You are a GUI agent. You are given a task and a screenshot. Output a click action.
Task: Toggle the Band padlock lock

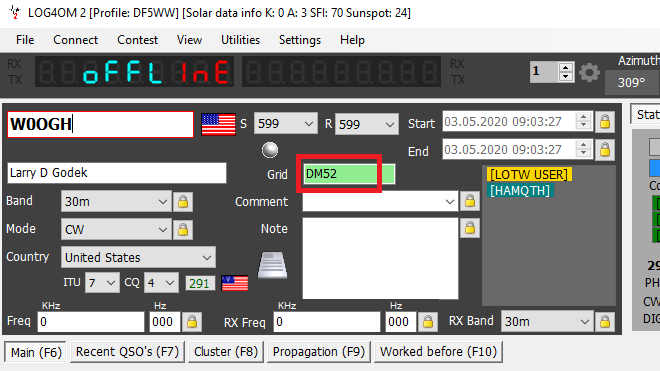coord(183,202)
